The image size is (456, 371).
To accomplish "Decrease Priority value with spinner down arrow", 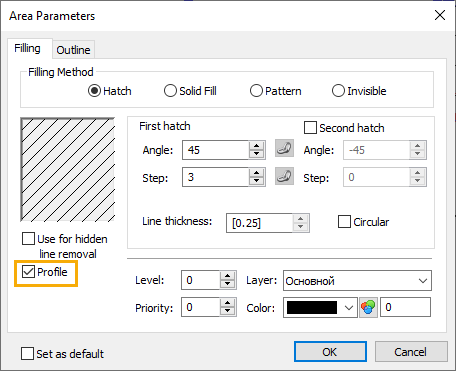I will tap(228, 311).
